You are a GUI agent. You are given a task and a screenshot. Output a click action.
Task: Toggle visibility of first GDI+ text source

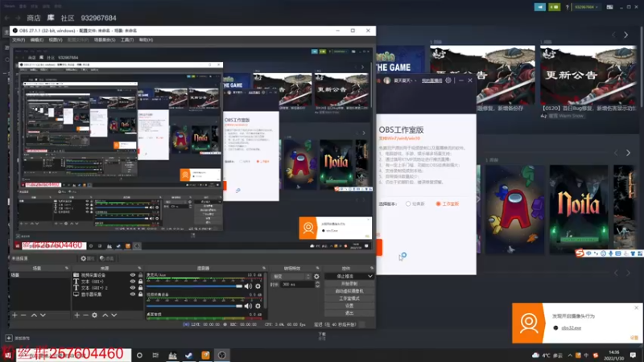pyautogui.click(x=132, y=282)
